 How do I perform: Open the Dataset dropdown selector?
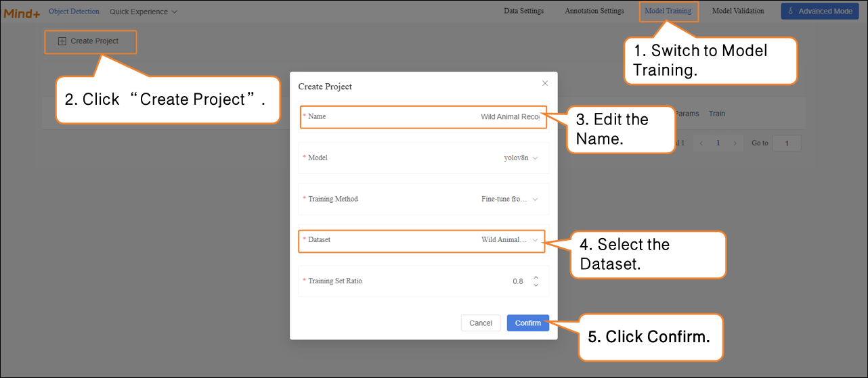[510, 240]
